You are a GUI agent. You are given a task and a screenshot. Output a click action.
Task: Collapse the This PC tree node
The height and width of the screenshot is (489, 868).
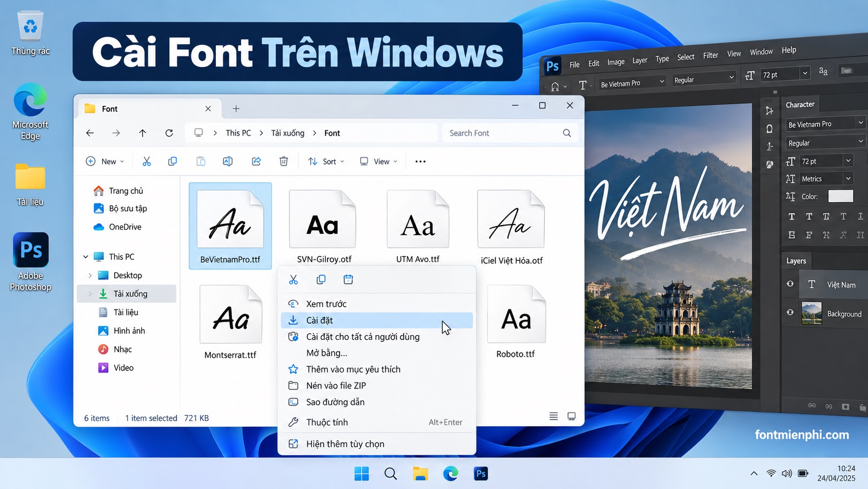(x=86, y=257)
